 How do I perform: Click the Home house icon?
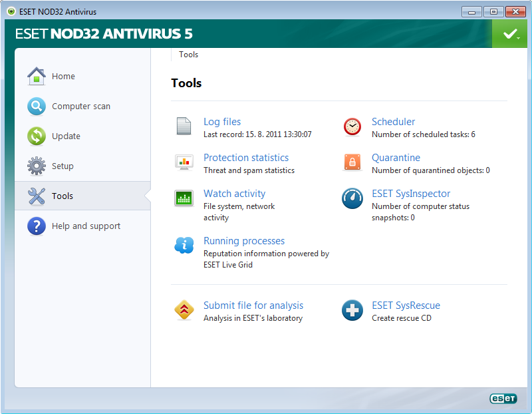[37, 76]
